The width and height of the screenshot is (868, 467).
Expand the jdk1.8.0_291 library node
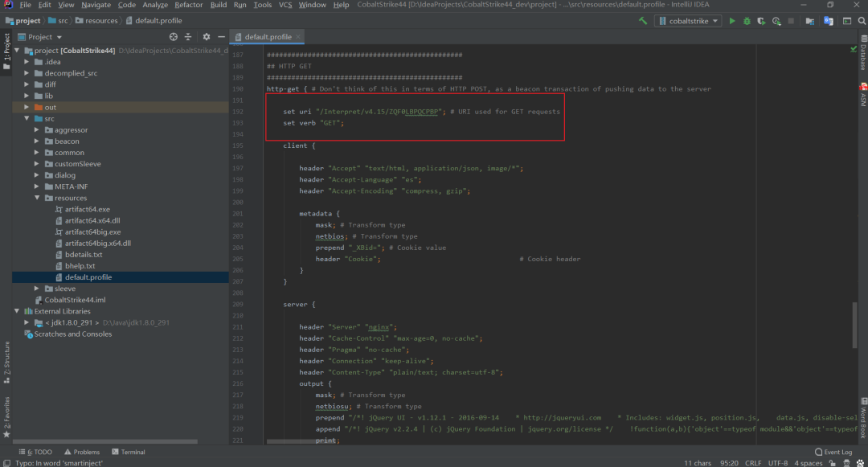(27, 322)
